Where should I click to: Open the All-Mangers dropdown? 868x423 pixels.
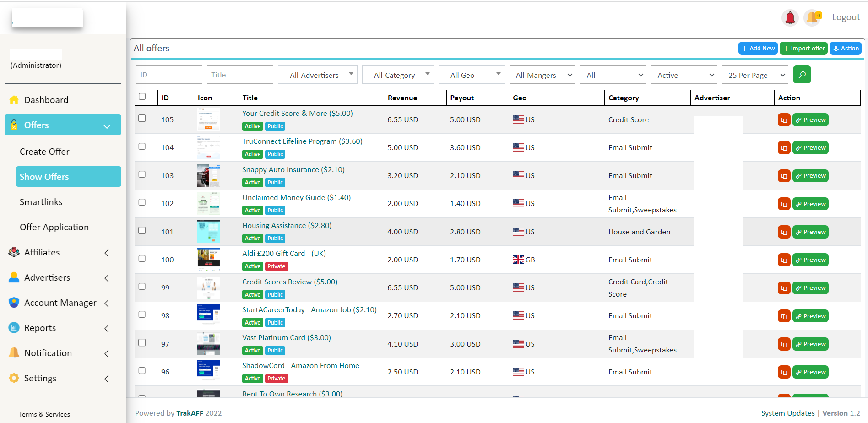[542, 75]
